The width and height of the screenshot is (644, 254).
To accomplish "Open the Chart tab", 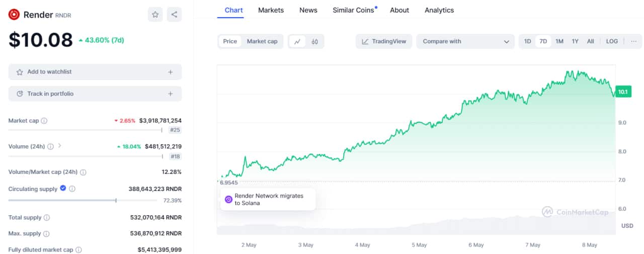I will 233,10.
